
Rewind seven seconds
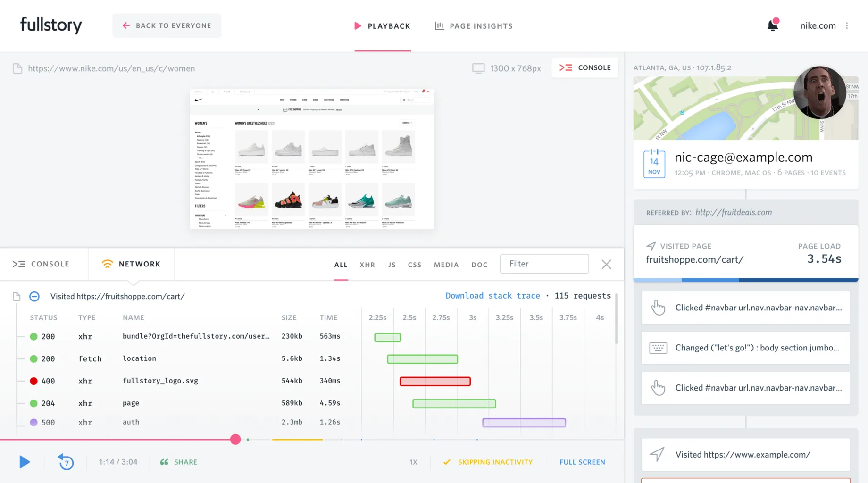[x=66, y=462]
